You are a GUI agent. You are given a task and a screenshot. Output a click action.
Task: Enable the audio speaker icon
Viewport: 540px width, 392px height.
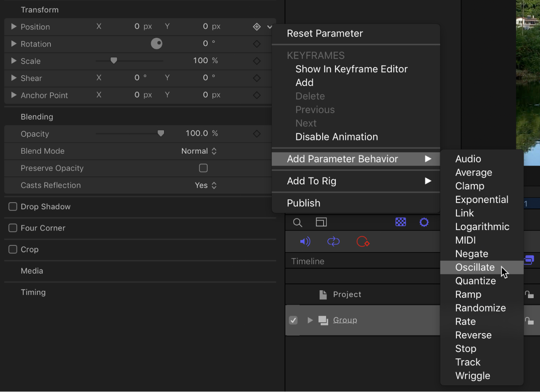305,241
